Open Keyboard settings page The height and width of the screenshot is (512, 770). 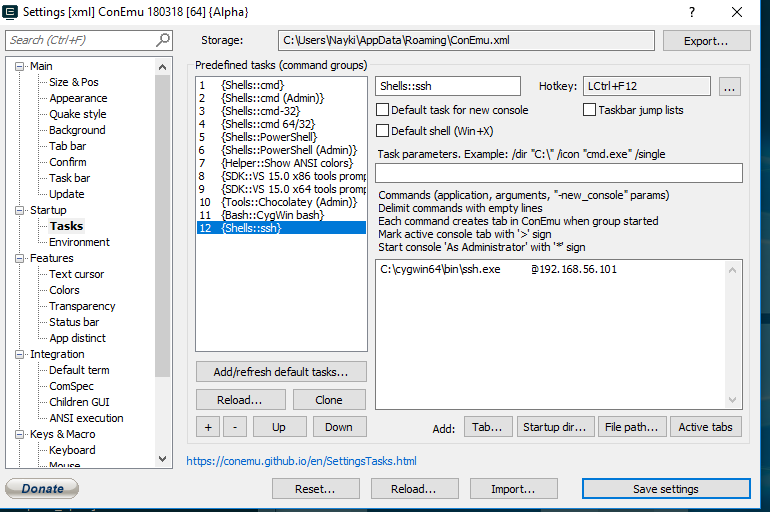click(x=72, y=450)
